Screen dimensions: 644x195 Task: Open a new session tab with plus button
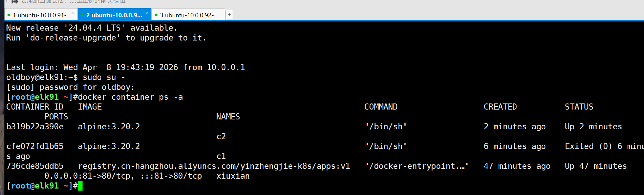[229, 14]
